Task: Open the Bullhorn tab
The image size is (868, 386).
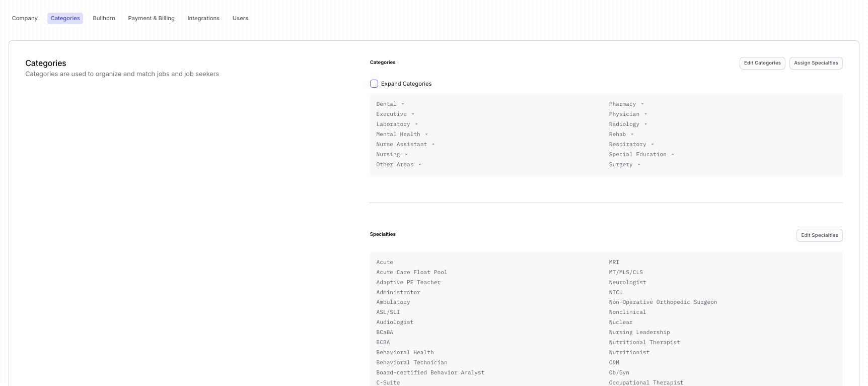Action: click(x=104, y=18)
